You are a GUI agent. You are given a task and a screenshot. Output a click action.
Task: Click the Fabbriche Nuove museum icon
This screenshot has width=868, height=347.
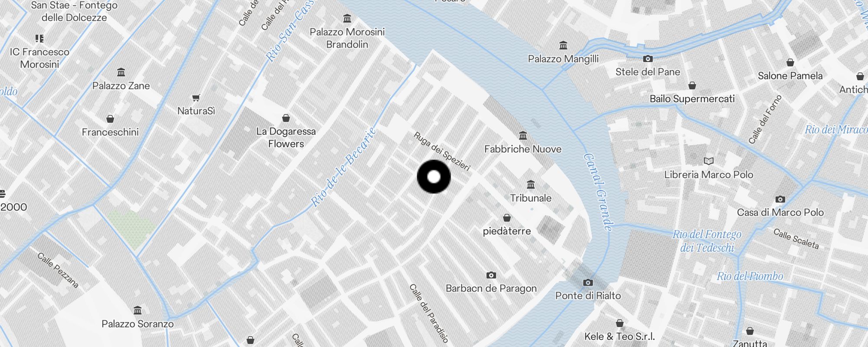click(523, 136)
